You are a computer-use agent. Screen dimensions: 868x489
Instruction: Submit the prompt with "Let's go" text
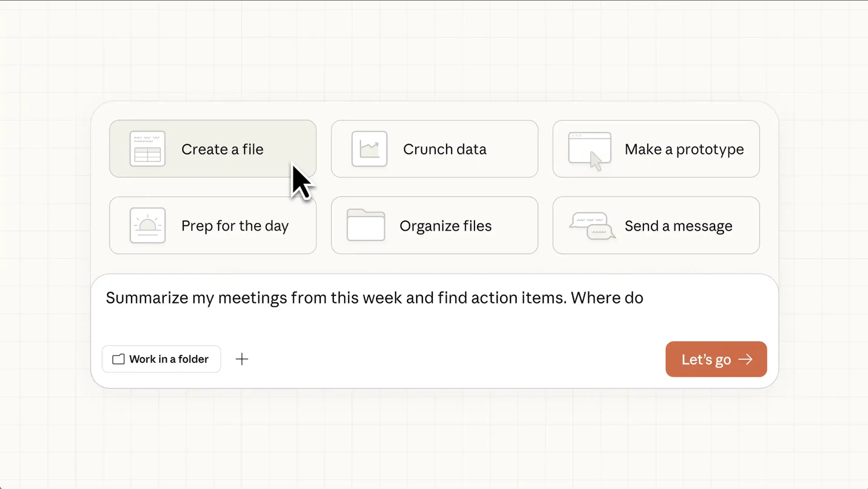pos(706,360)
